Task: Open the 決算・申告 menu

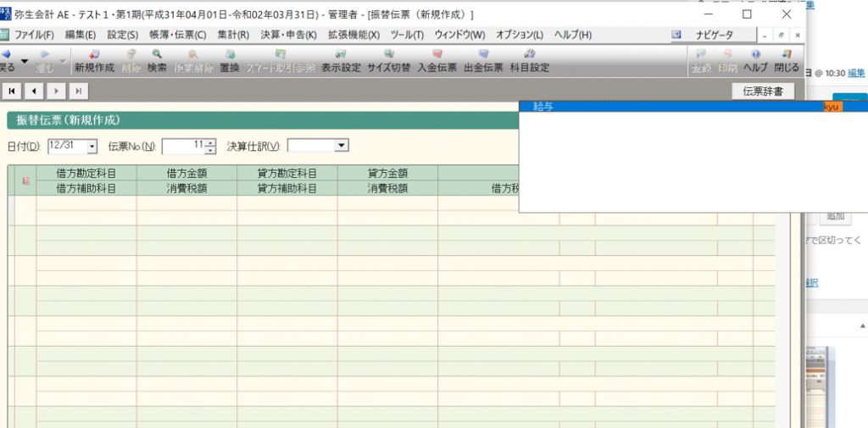Action: point(288,35)
